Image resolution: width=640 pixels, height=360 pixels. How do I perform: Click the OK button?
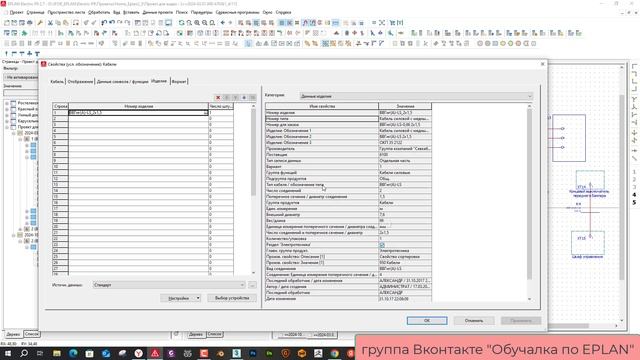coord(427,321)
